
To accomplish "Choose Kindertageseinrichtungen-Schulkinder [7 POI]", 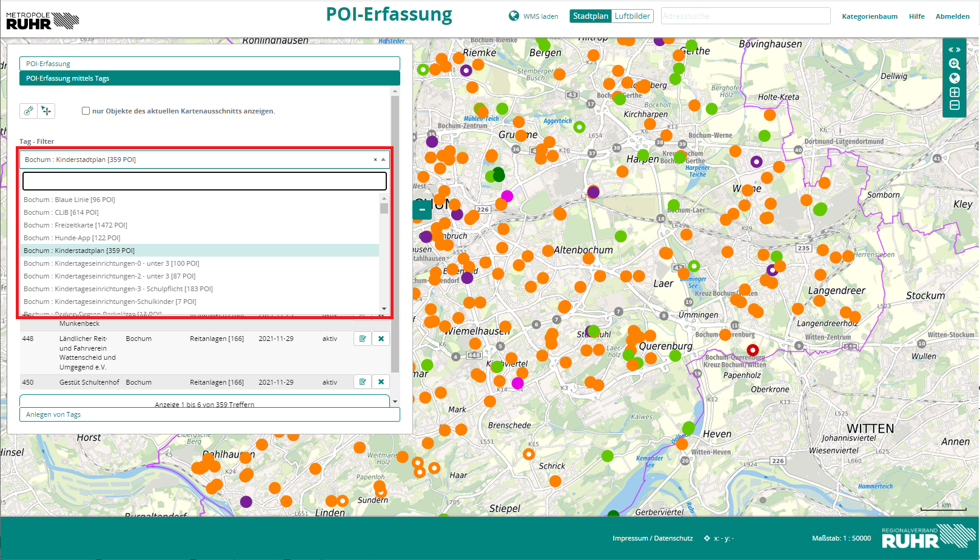I will [x=200, y=302].
